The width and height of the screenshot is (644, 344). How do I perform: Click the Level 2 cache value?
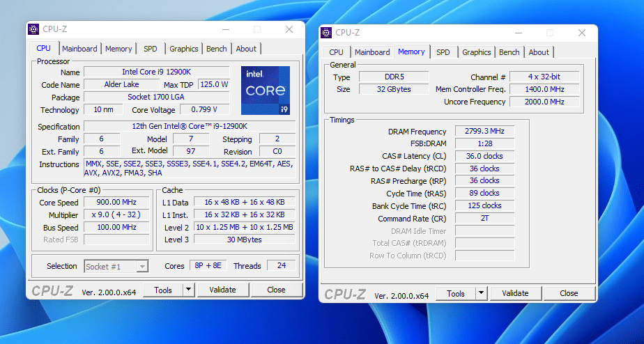245,227
